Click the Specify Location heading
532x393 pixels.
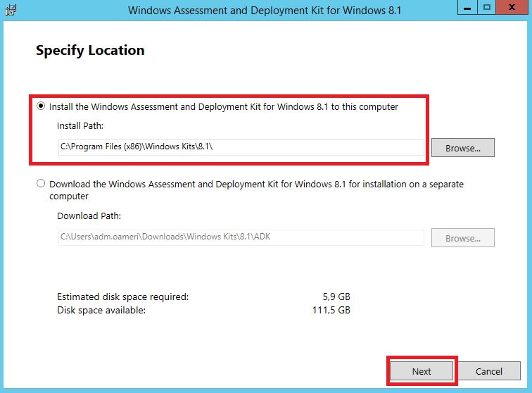(x=90, y=51)
